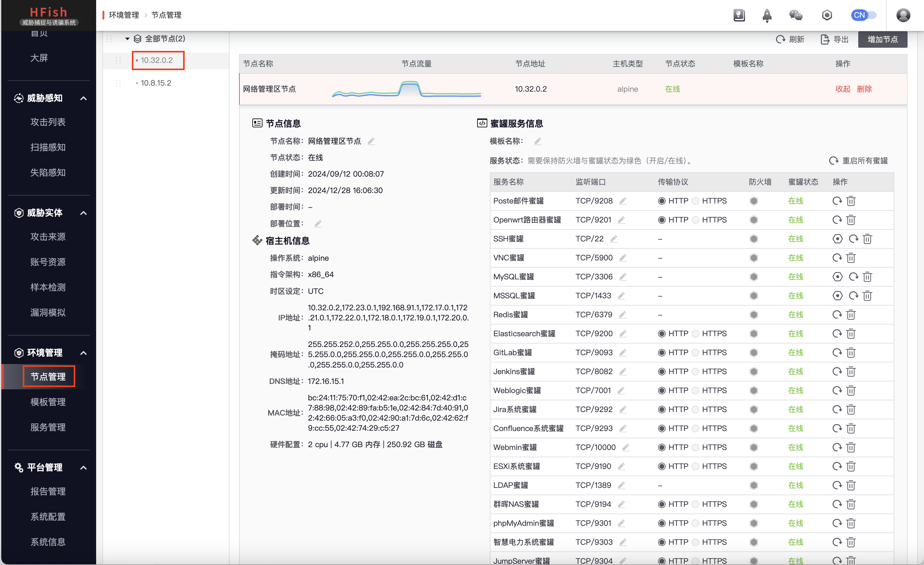The width and height of the screenshot is (924, 565).
Task: Delete the Redis蜜罐 service
Action: [851, 315]
